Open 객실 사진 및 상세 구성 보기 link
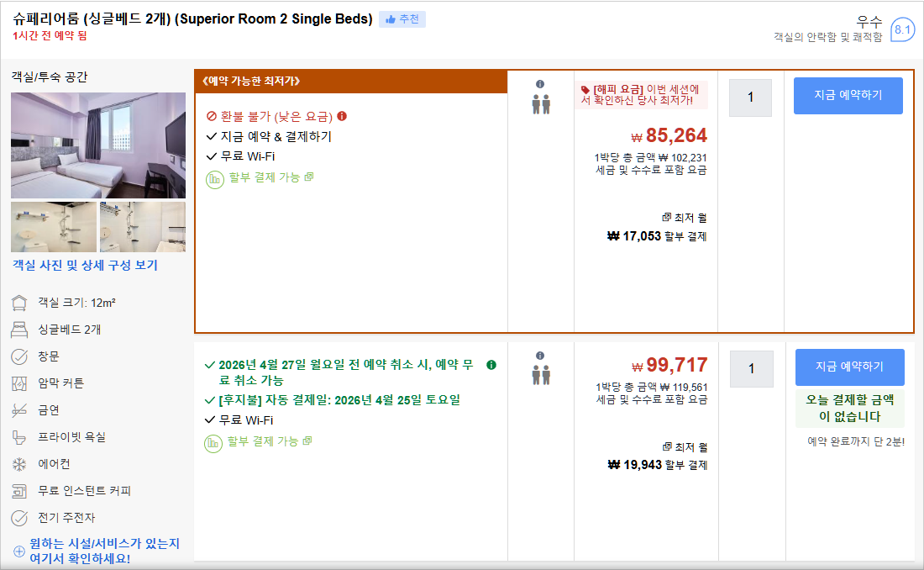This screenshot has height=570, width=924. tap(86, 265)
